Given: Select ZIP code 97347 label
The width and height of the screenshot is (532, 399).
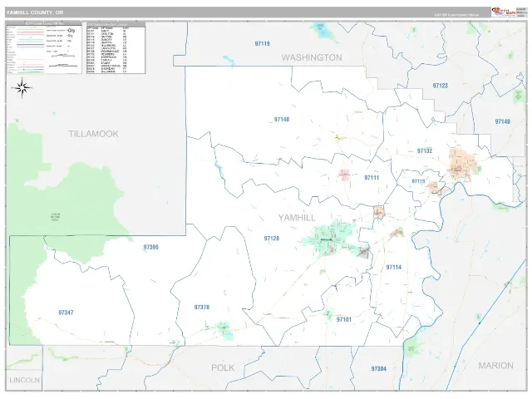Looking at the screenshot, I should (x=66, y=313).
